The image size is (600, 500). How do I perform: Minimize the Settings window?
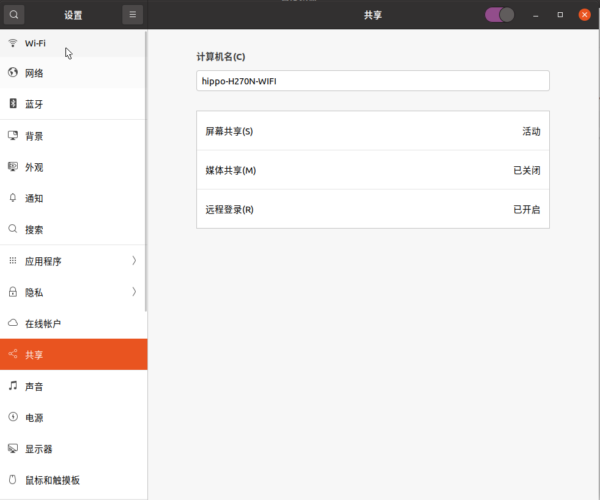coord(536,15)
